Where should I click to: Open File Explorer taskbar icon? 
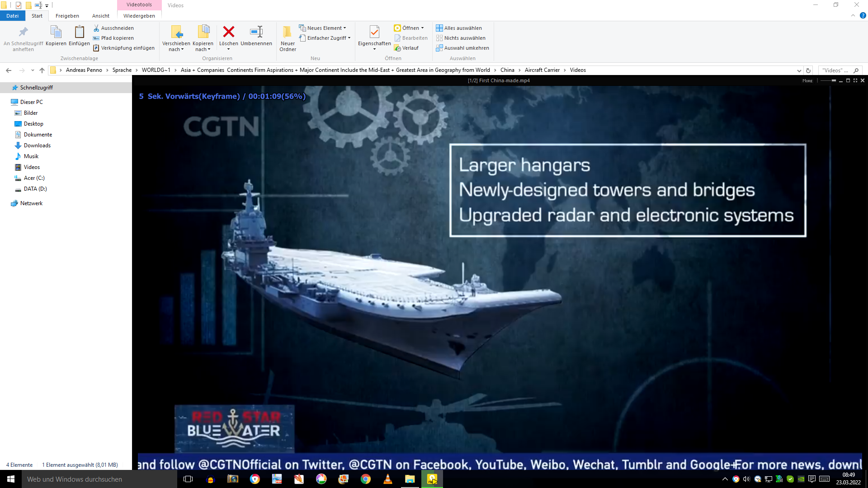410,479
